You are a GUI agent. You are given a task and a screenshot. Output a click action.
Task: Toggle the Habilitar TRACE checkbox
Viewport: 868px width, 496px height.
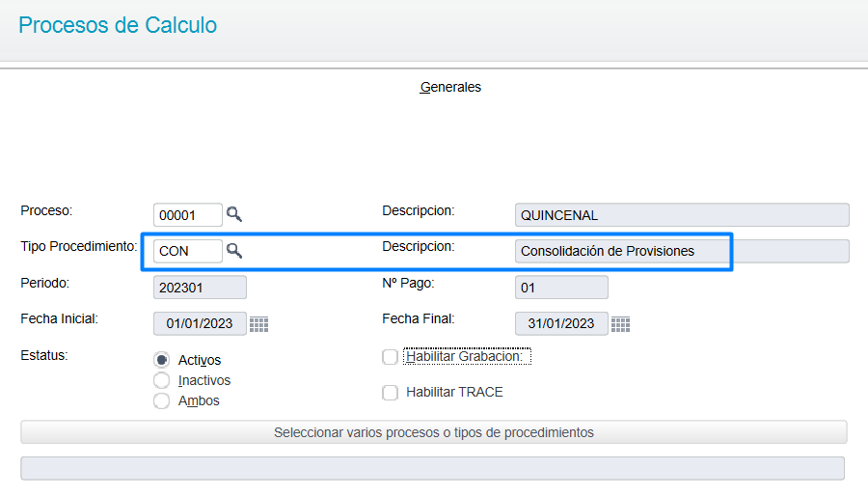[391, 393]
